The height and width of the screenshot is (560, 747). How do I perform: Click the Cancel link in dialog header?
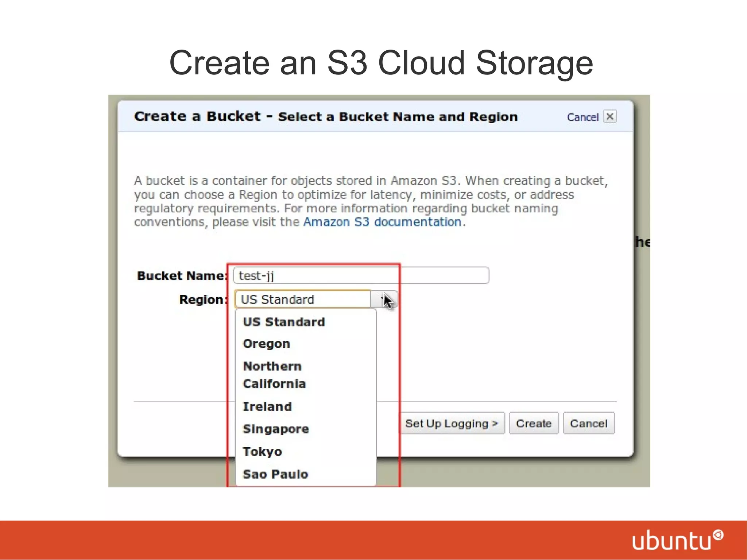pos(582,117)
